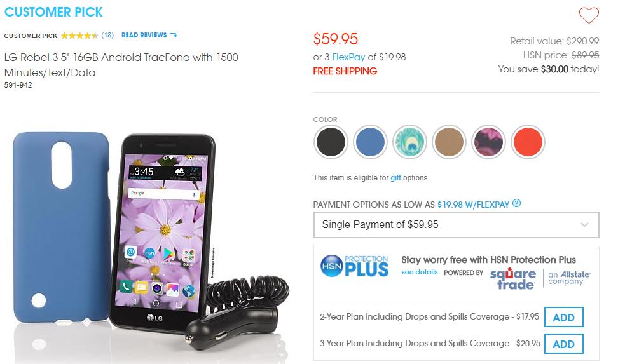Expand payment dropdown using chevron arrow
This screenshot has width=618, height=364.
[584, 224]
